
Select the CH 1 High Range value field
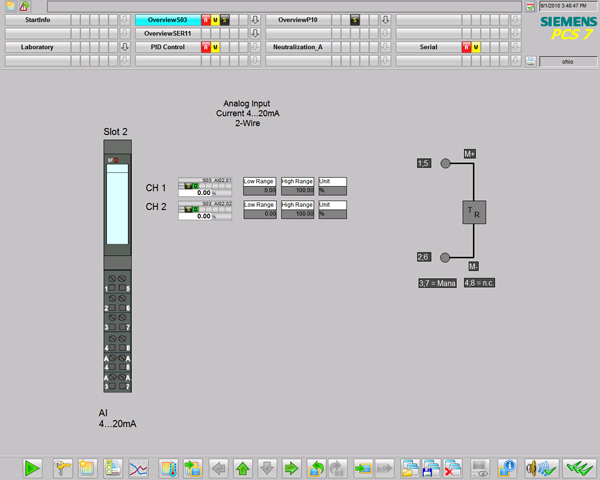(297, 190)
